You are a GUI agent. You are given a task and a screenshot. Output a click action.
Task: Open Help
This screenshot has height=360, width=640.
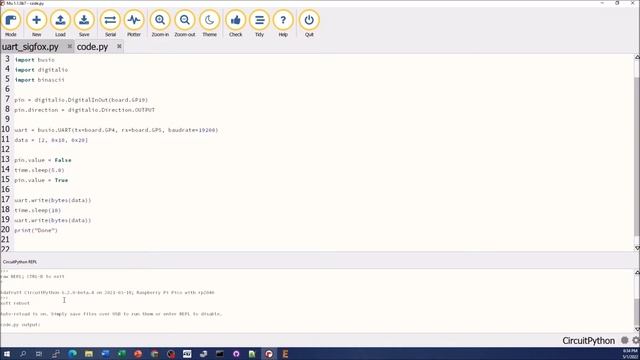(x=283, y=24)
